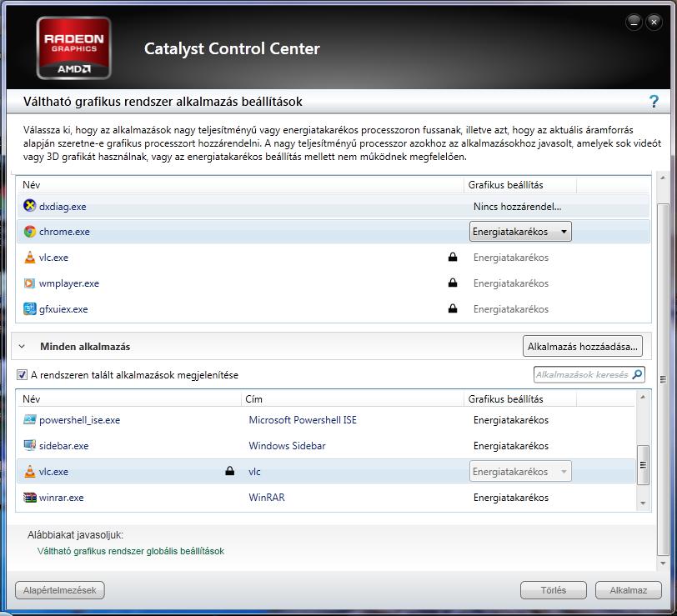Click the main panel vertical scrollbar thumb
Image resolution: width=677 pixels, height=616 pixels.
click(663, 380)
